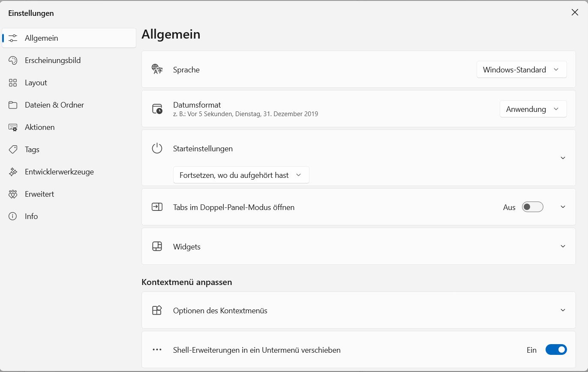Click the Layout grid icon in sidebar

(x=13, y=83)
